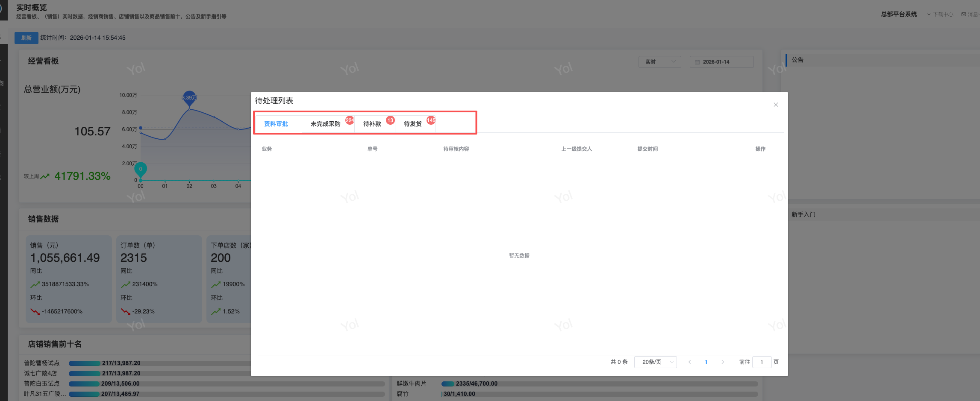The image size is (980, 401).
Task: Click the previous page arrow in pagination
Action: 689,362
